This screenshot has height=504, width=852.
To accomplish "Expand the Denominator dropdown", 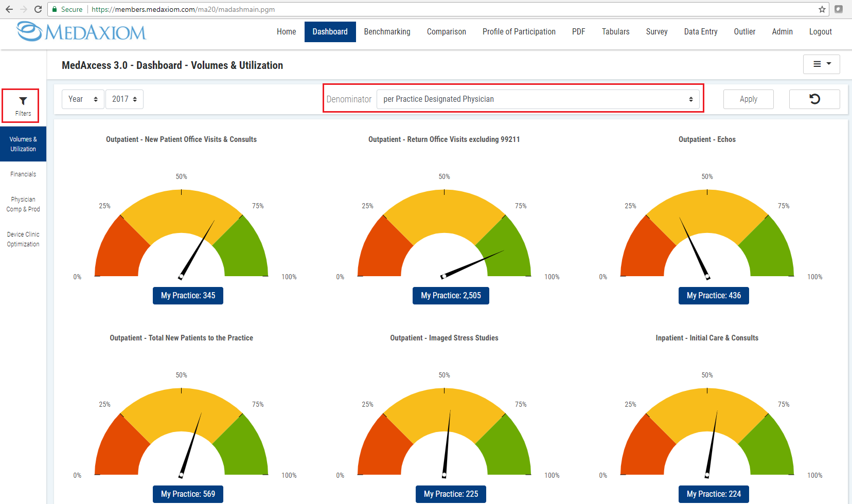I will pyautogui.click(x=538, y=99).
